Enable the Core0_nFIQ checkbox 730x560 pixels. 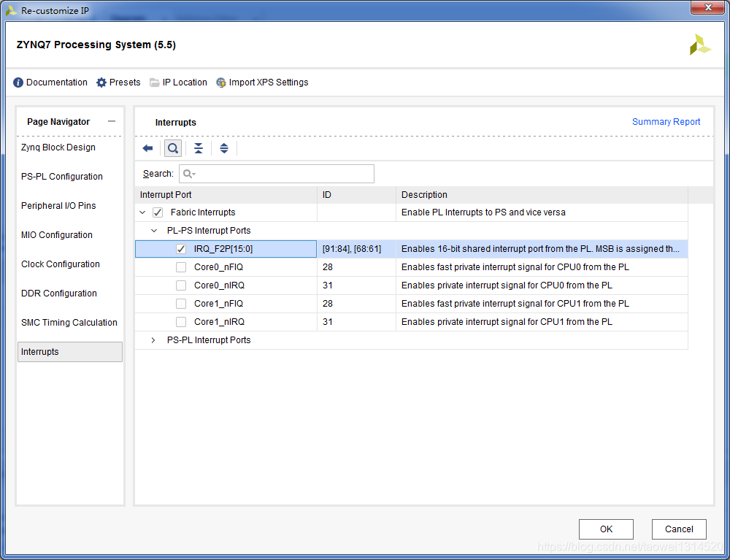[181, 267]
